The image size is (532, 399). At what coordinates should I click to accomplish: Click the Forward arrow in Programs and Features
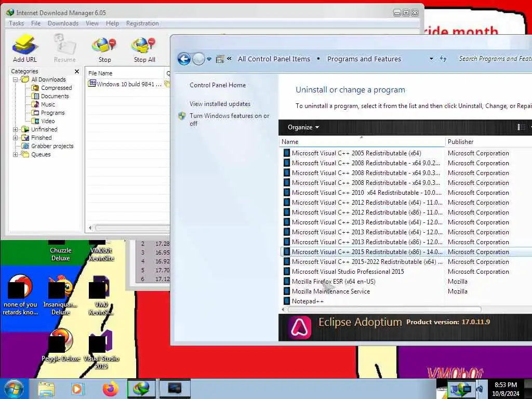(x=198, y=59)
